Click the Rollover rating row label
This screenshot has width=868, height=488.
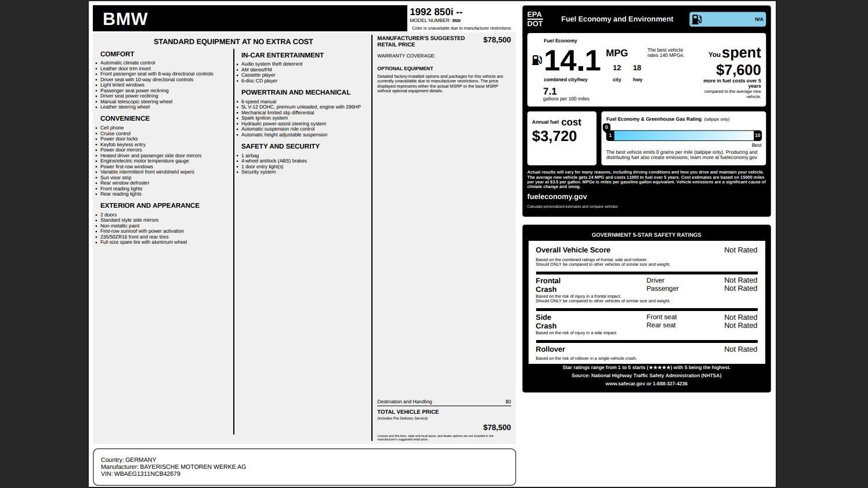(x=550, y=349)
